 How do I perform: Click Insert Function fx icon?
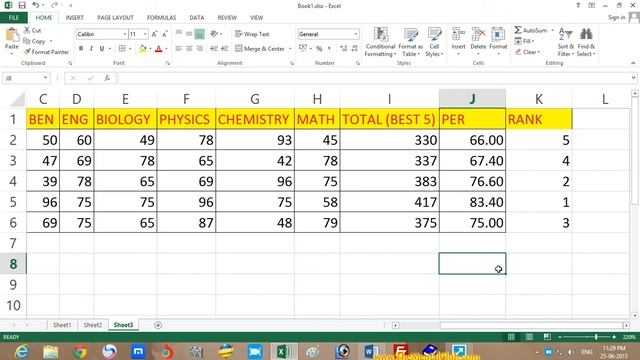pyautogui.click(x=107, y=78)
